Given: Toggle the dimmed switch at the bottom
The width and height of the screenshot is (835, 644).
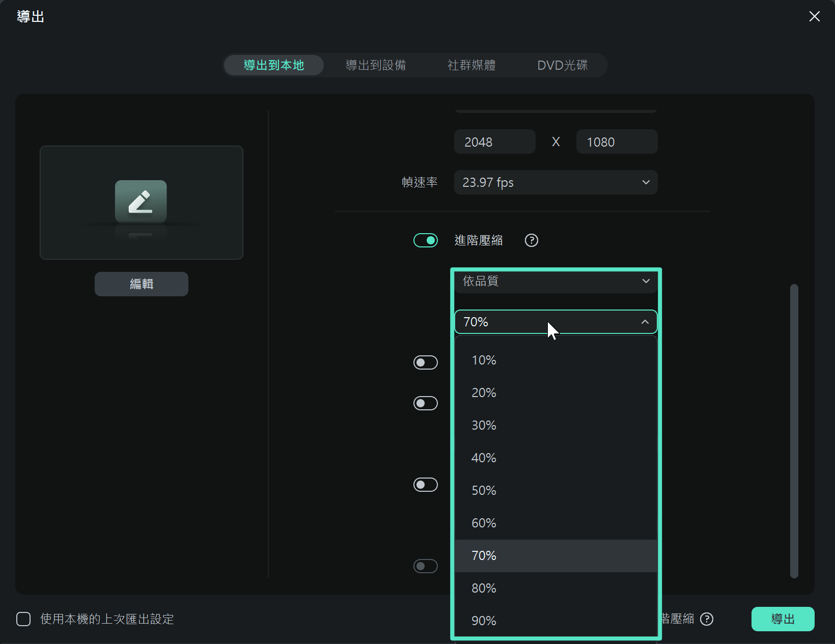Looking at the screenshot, I should tap(426, 566).
